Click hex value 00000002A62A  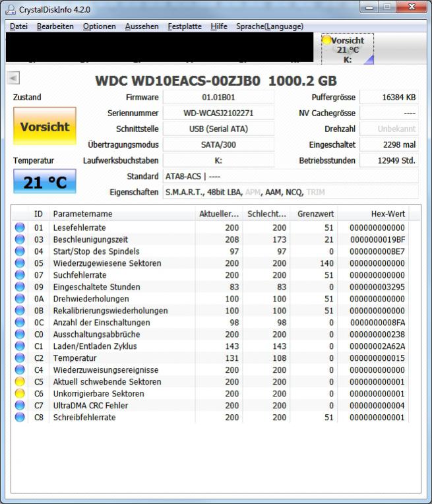point(378,346)
